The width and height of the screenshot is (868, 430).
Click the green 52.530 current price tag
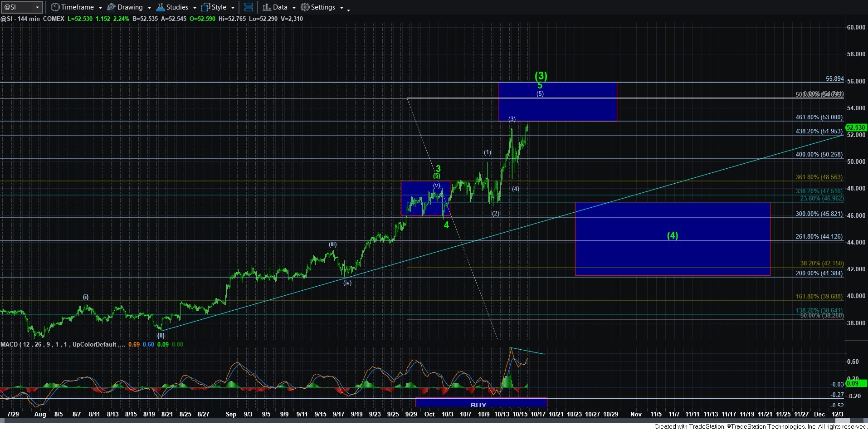click(856, 128)
